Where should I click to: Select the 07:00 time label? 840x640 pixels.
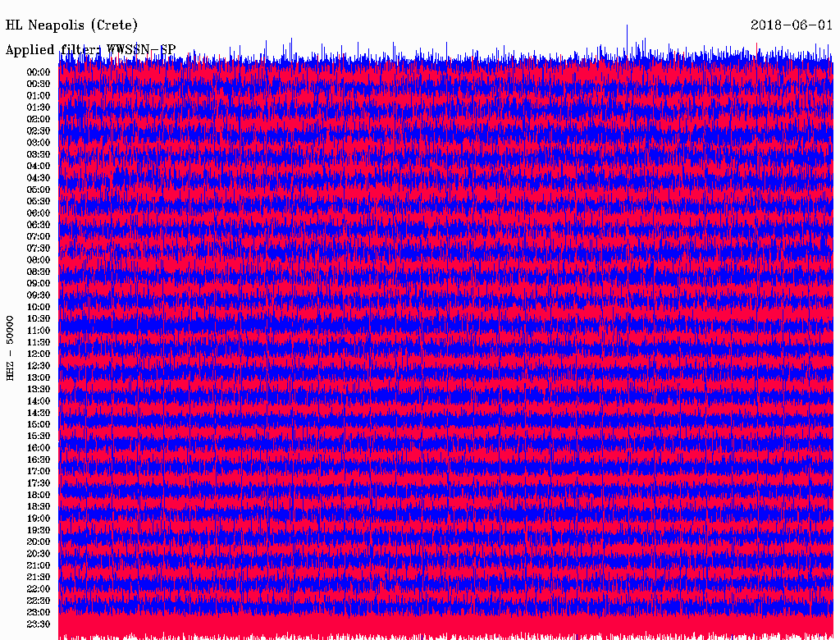point(39,236)
